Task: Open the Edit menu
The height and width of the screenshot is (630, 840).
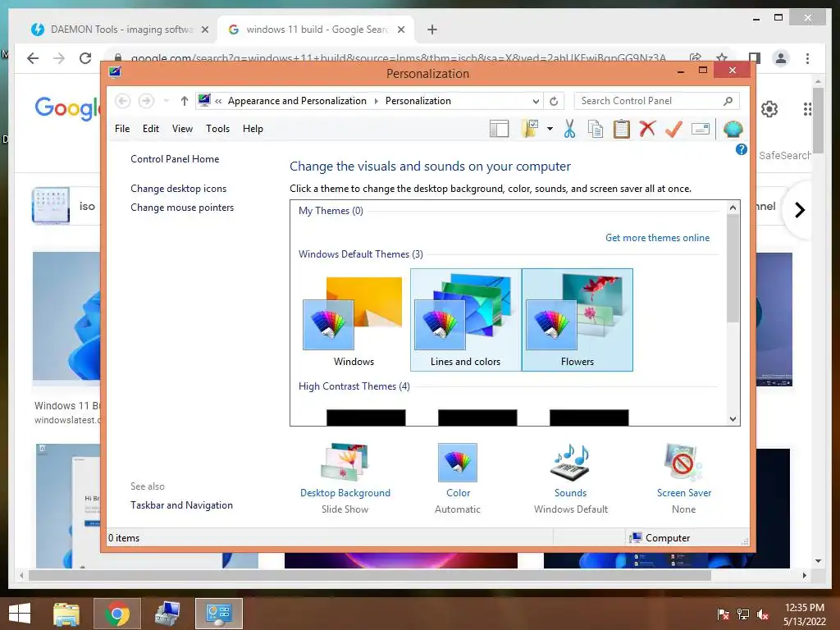Action: pyautogui.click(x=151, y=129)
